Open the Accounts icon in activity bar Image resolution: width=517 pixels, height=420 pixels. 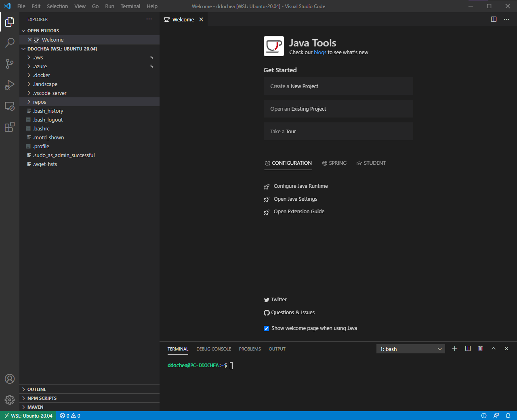(10, 379)
